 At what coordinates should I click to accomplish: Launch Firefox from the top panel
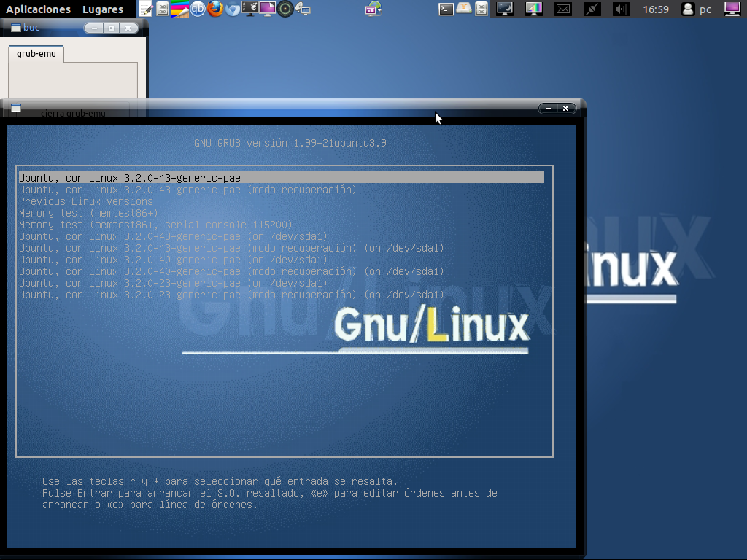(x=215, y=9)
